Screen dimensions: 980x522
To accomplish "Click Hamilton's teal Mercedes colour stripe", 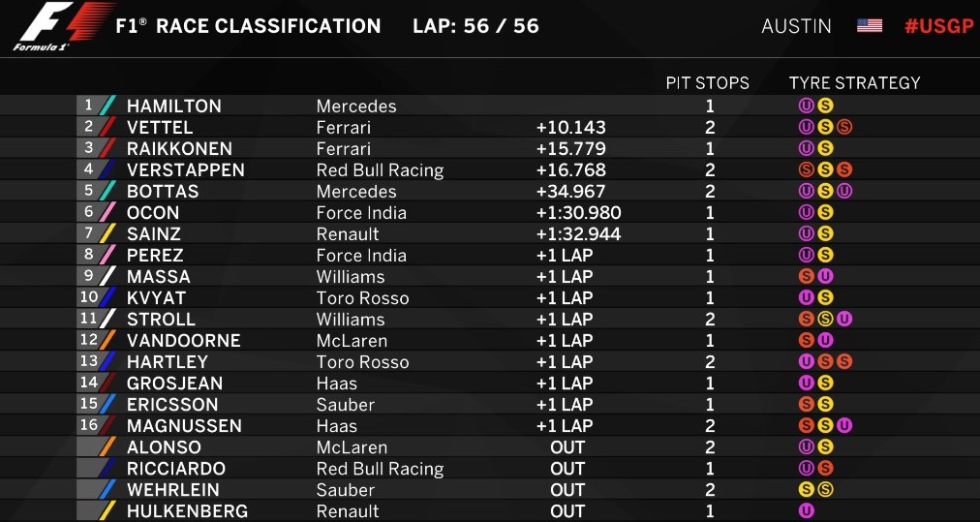I will coord(108,107).
